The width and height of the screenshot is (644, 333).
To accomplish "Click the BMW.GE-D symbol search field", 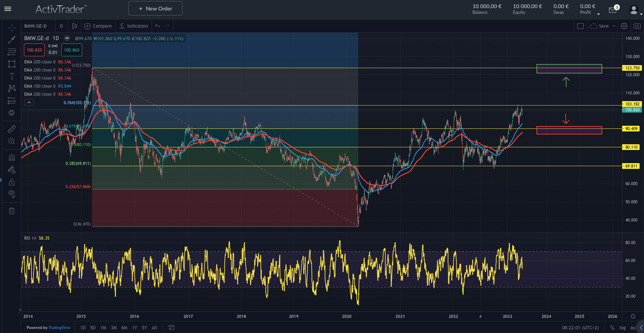I will coord(36,26).
